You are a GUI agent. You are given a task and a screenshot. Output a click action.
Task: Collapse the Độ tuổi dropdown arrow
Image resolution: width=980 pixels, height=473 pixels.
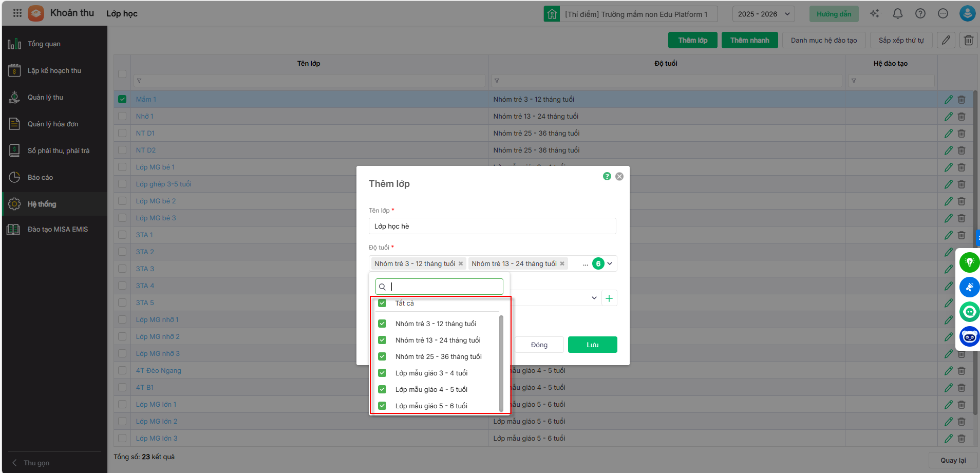(x=610, y=263)
